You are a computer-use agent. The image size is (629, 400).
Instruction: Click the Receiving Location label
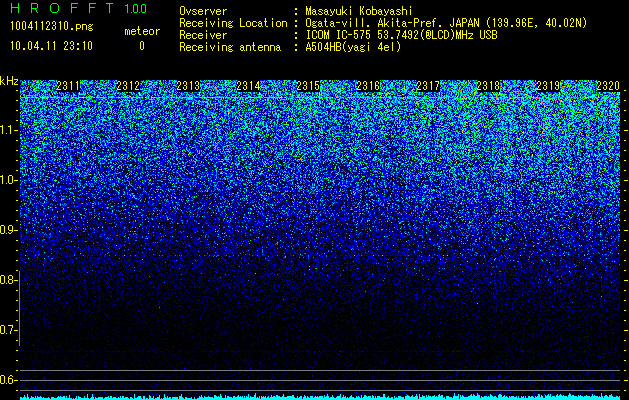(233, 23)
